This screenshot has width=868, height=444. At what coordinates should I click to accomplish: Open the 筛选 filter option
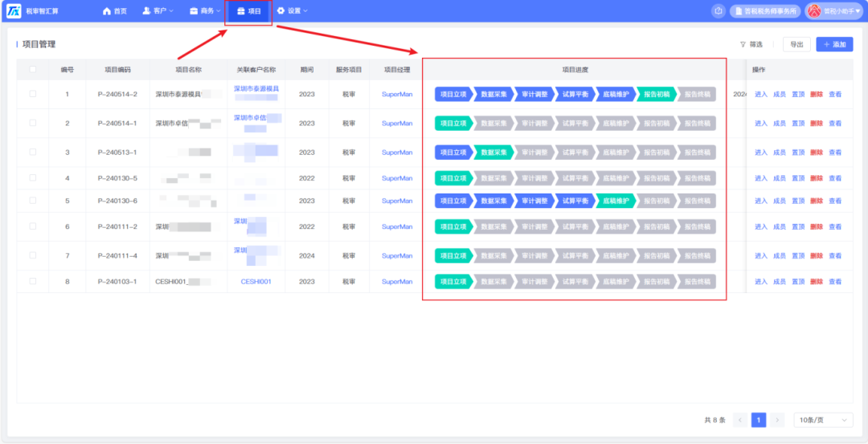751,44
